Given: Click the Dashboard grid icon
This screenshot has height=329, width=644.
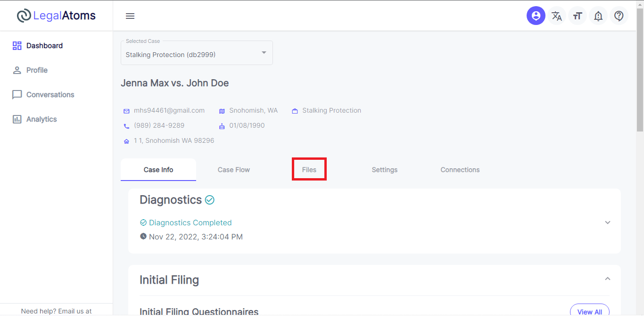Looking at the screenshot, I should point(17,46).
